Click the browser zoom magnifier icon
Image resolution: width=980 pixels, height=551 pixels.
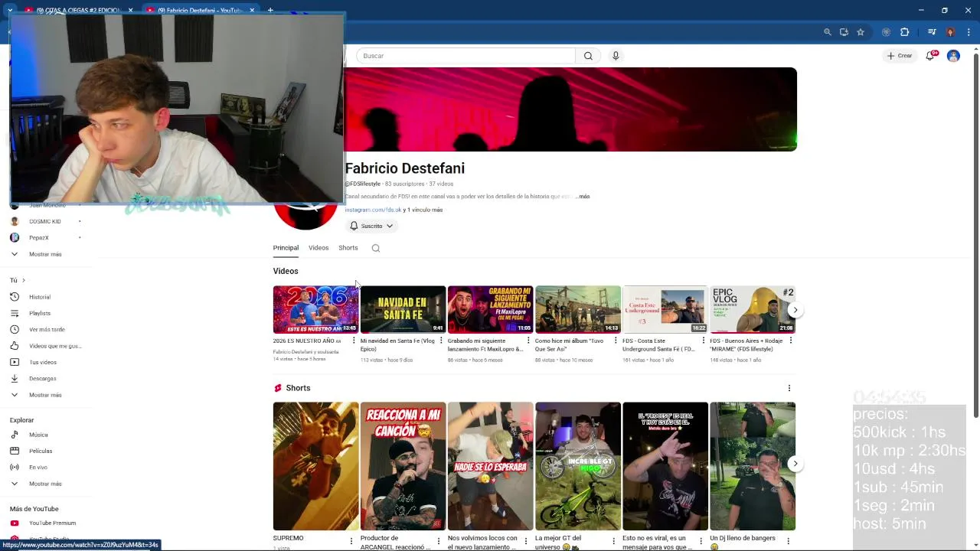pos(828,32)
